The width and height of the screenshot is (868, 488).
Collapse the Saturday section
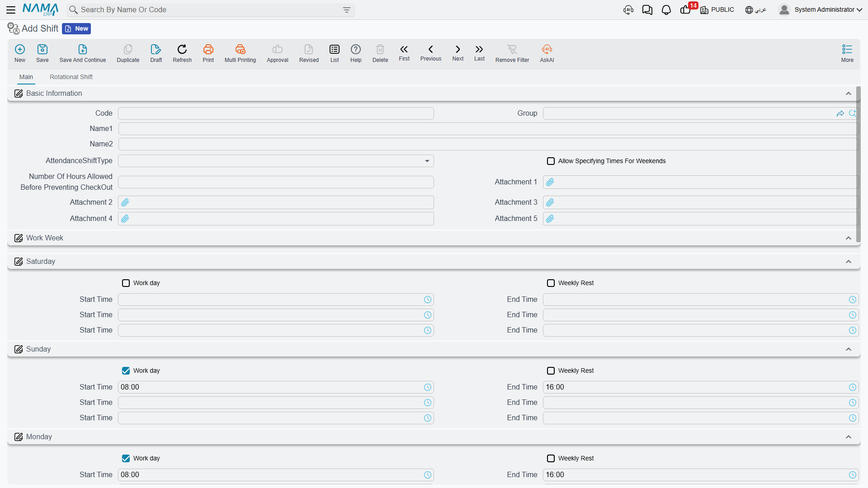848,262
